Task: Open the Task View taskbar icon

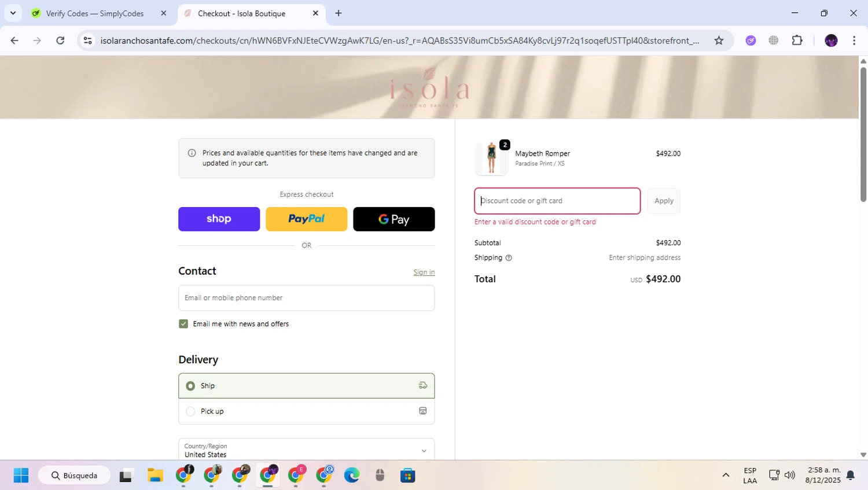Action: (x=126, y=476)
